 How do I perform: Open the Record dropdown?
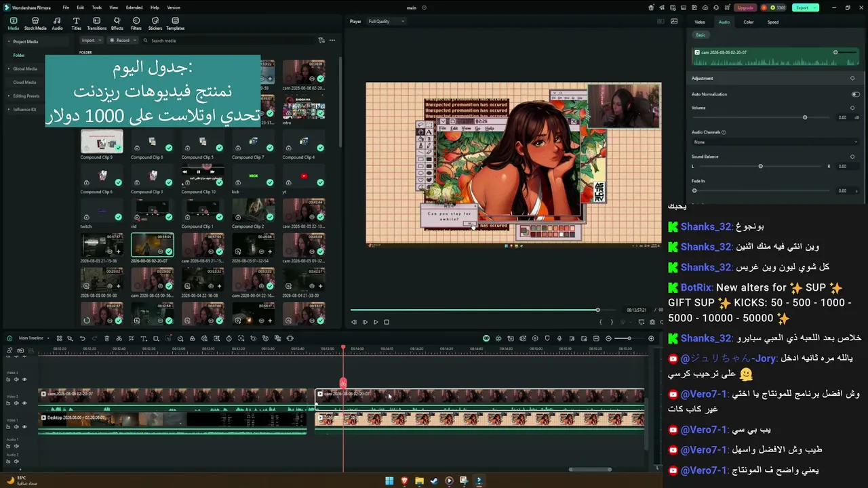123,41
